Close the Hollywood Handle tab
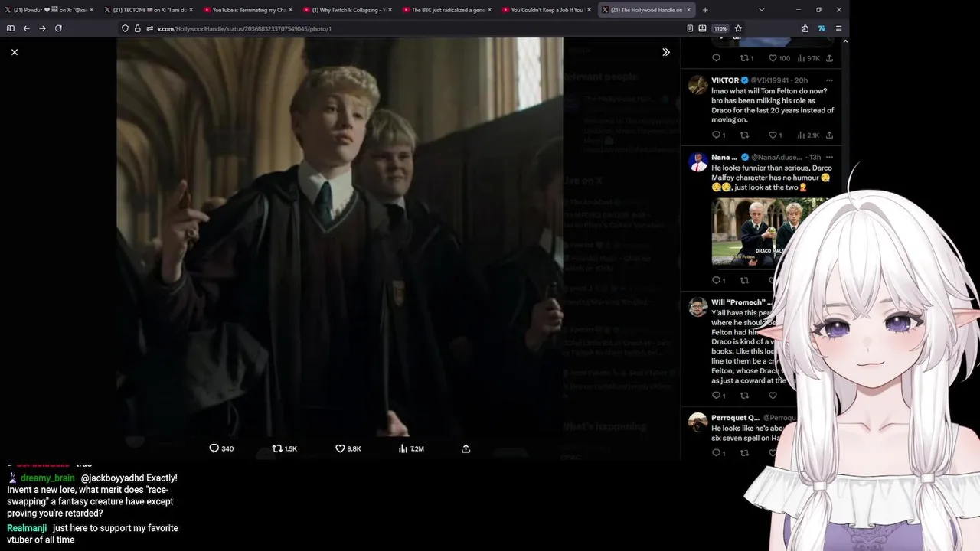 click(x=688, y=10)
